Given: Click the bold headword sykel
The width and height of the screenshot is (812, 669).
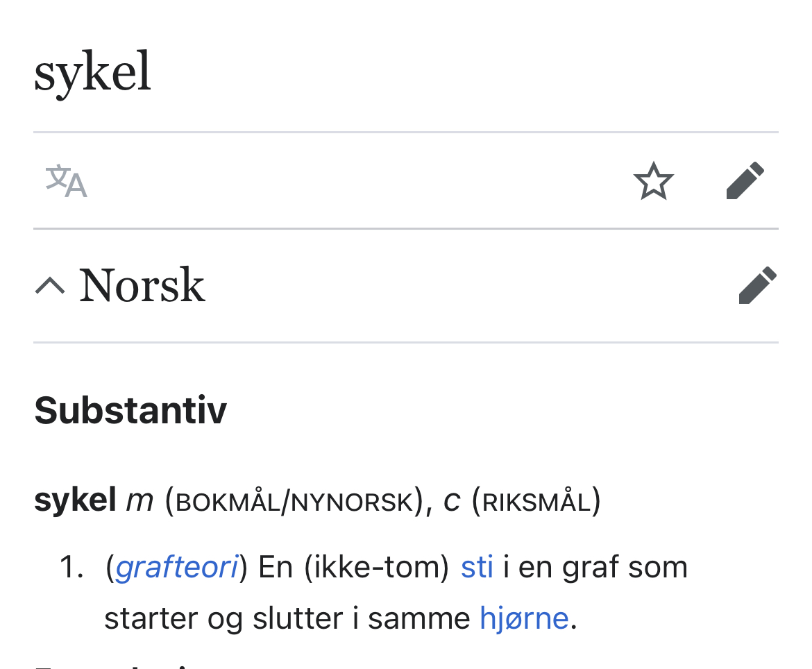Looking at the screenshot, I should [75, 501].
